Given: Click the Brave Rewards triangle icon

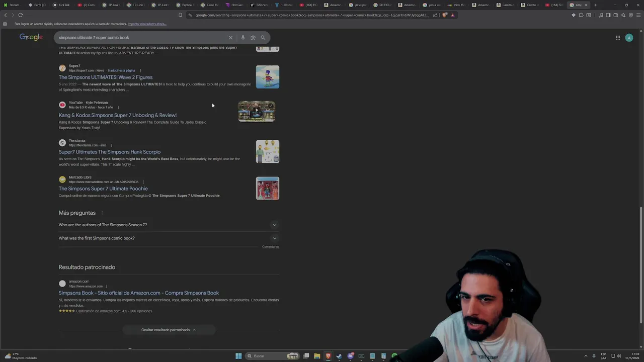Looking at the screenshot, I should [x=452, y=15].
